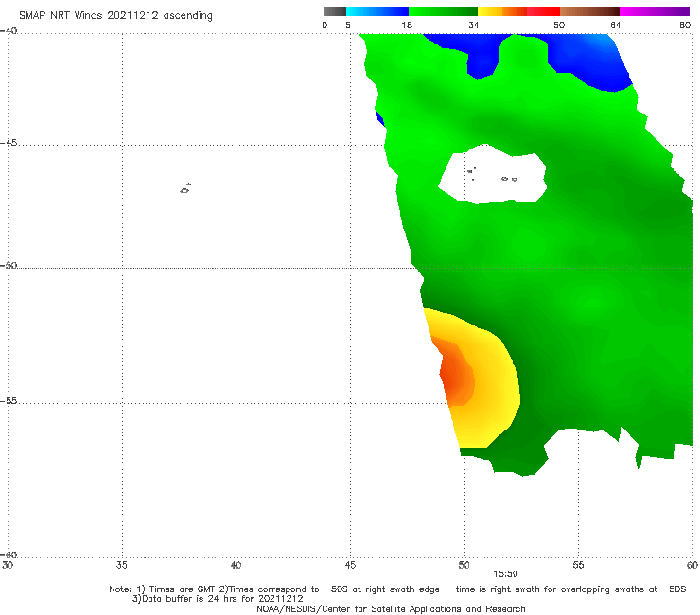Image resolution: width=700 pixels, height=615 pixels.
Task: Click the title text 'SMAP NRT Winds 20211212 ascending'
Action: coord(115,15)
